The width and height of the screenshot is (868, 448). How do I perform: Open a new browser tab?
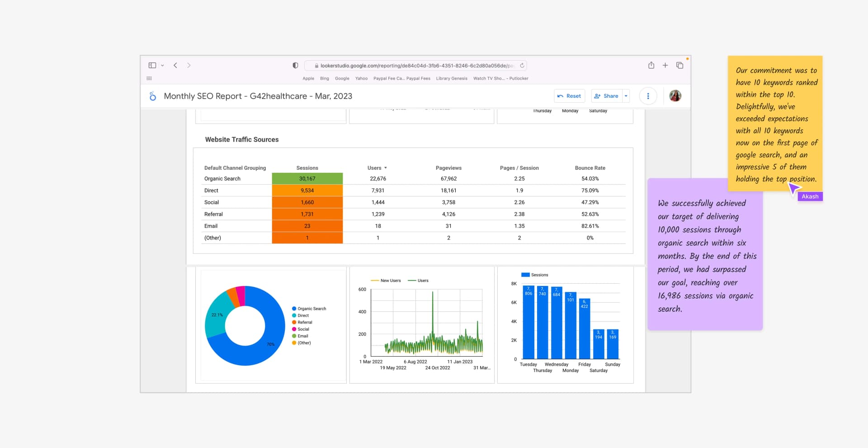tap(665, 65)
